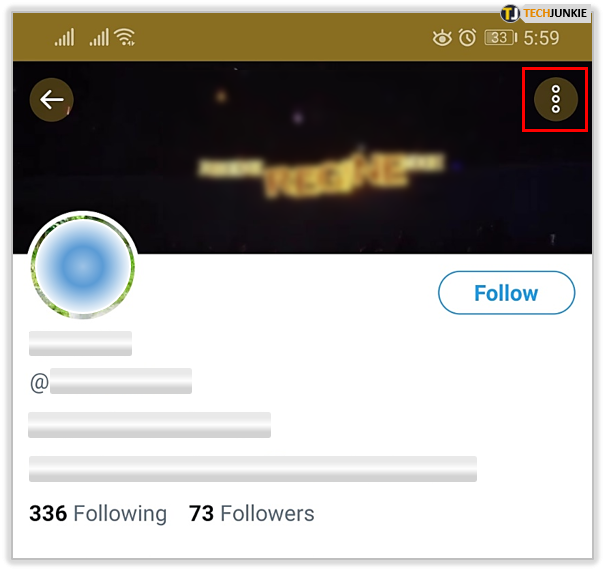View the round profile picture
This screenshot has height=571, width=605.
tap(83, 265)
